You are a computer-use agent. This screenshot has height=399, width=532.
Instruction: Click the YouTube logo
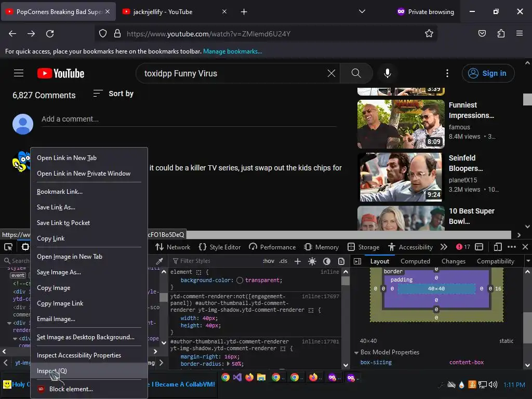[61, 73]
